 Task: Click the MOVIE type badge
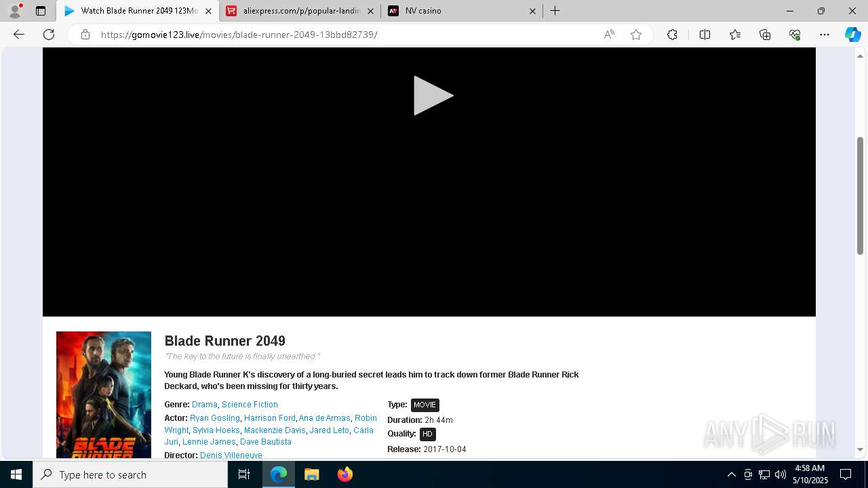pos(425,405)
